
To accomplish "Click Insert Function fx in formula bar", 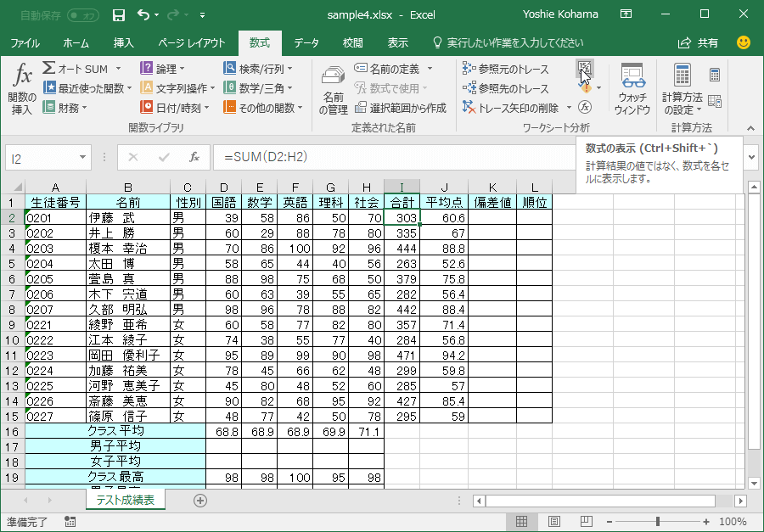I will point(194,157).
